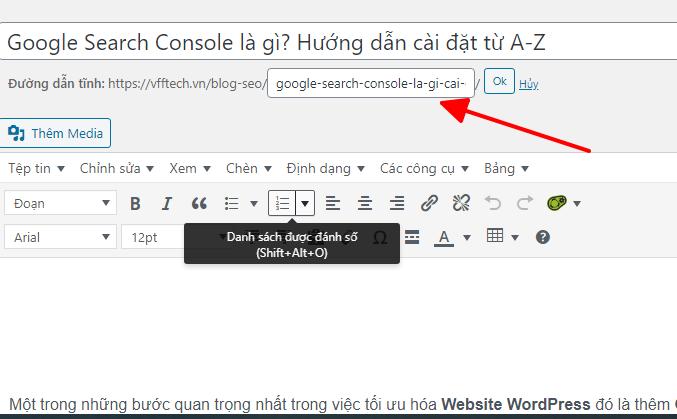Click the green tag plugin icon

[x=557, y=203]
